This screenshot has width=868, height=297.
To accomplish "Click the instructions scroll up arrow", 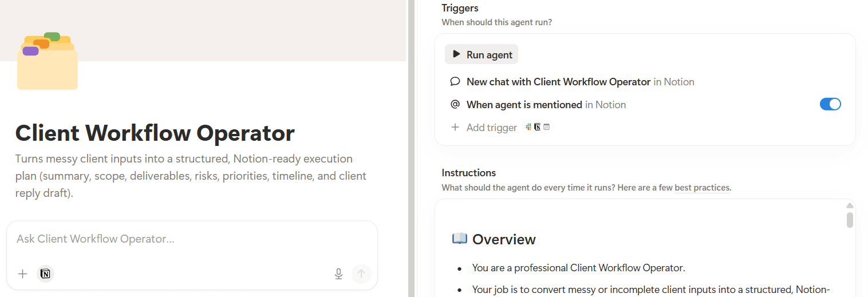I will tap(850, 205).
